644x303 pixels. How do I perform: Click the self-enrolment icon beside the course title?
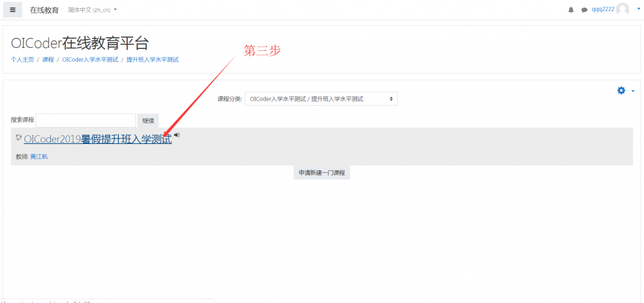pyautogui.click(x=177, y=135)
